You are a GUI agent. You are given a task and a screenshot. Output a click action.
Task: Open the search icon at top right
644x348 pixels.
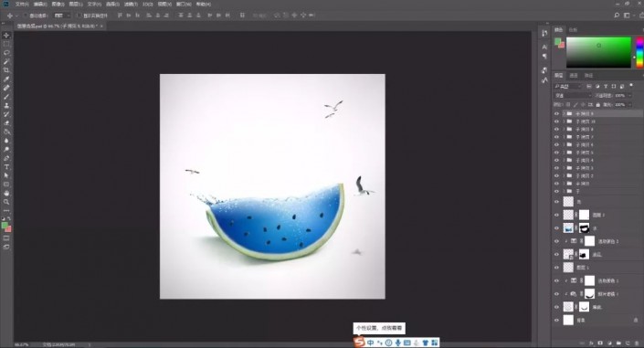coord(617,16)
